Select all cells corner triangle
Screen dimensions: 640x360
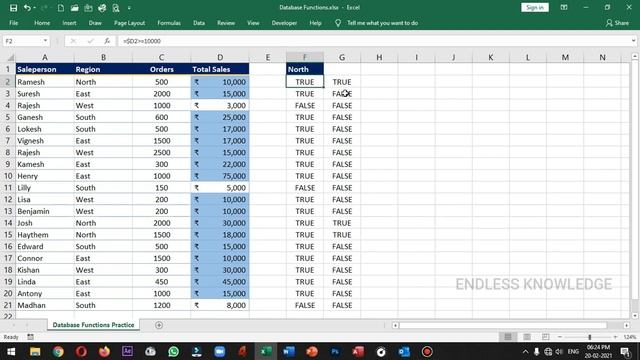click(10, 58)
